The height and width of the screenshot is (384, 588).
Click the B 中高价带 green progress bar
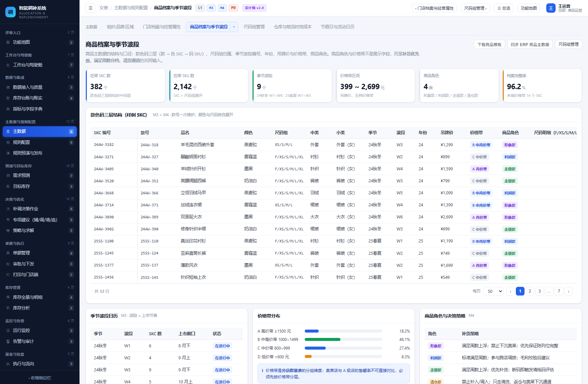pos(343,340)
